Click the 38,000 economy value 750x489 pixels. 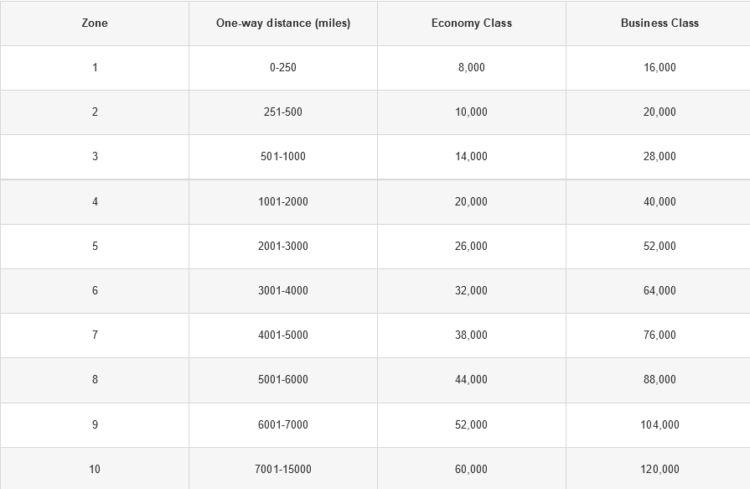[x=472, y=335]
